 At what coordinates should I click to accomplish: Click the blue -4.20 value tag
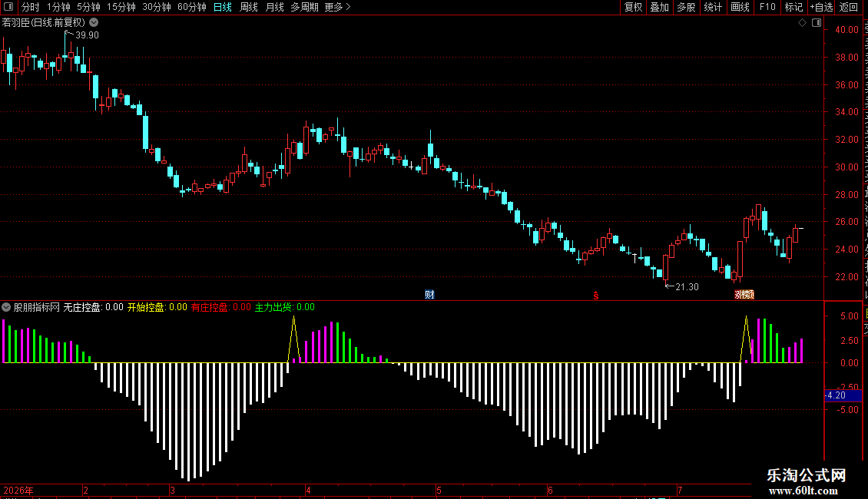coord(843,395)
